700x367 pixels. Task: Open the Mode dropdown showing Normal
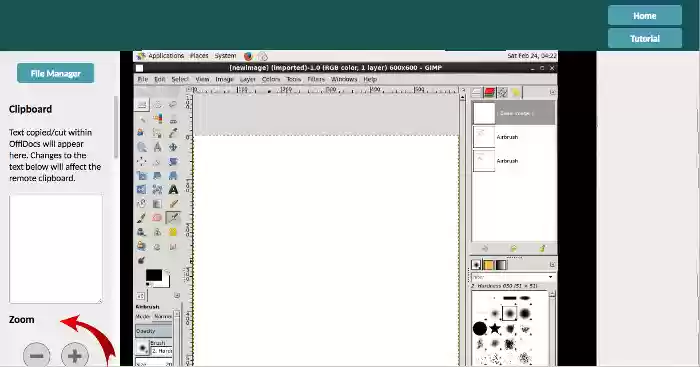[163, 316]
